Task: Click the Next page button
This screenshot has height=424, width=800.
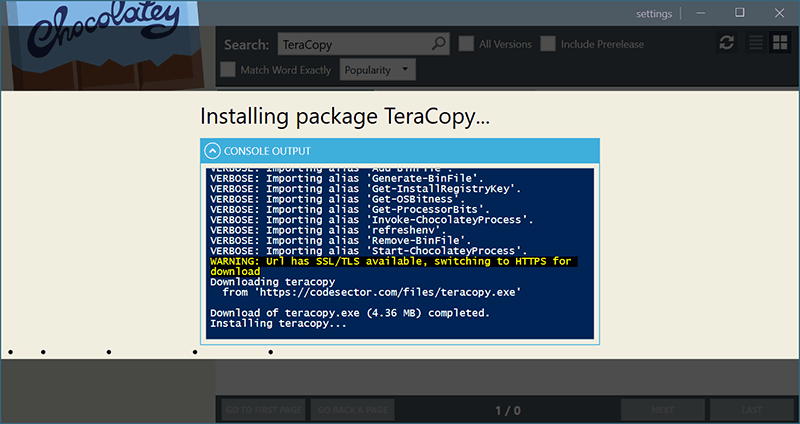Action: (663, 410)
